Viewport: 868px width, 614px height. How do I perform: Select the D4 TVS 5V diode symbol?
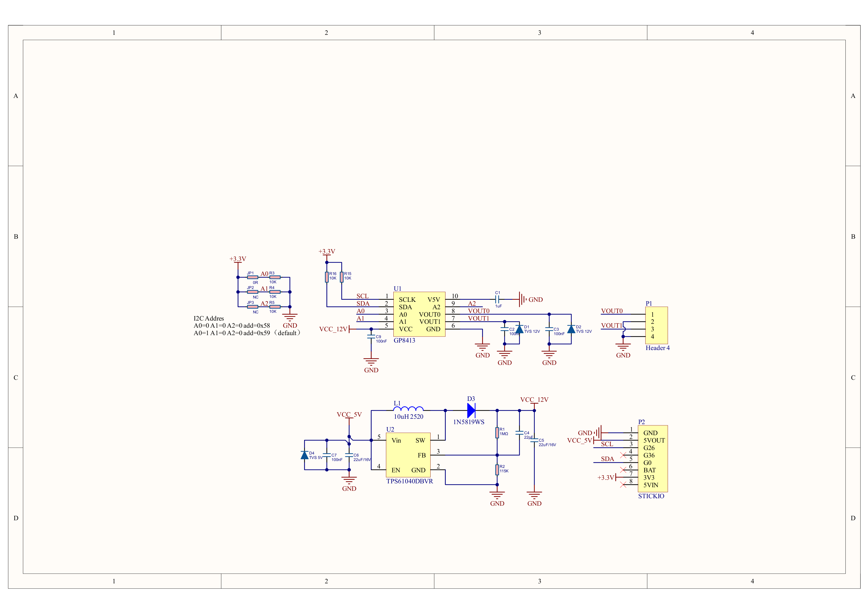pyautogui.click(x=304, y=455)
